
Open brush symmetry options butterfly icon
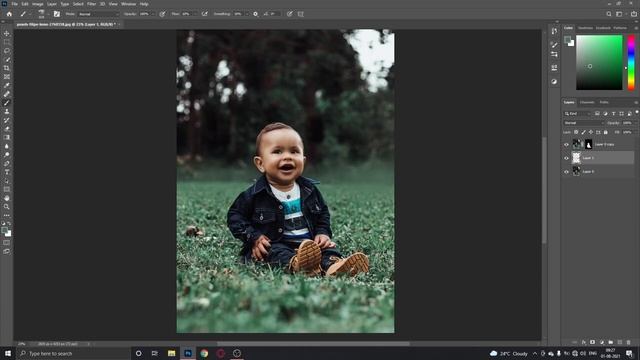301,14
